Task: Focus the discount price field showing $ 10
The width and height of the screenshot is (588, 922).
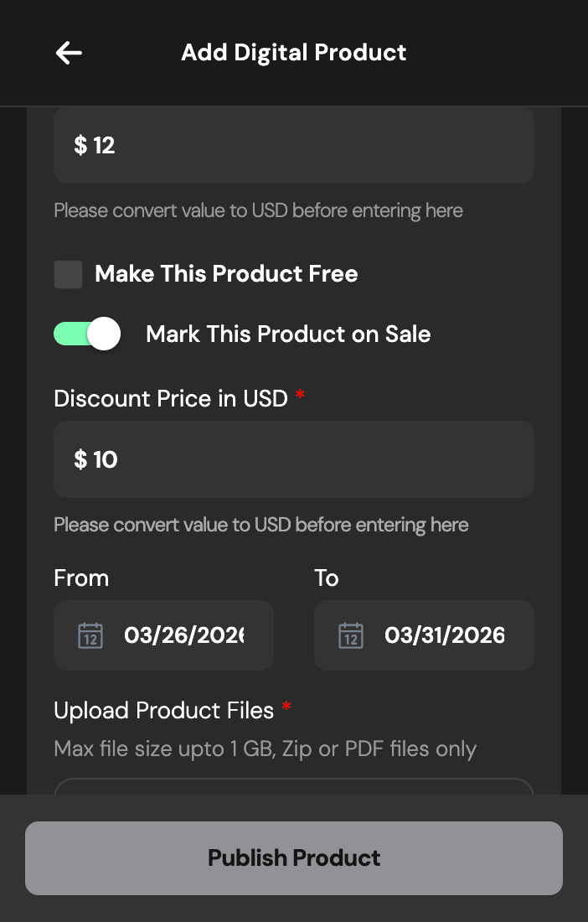Action: [293, 459]
